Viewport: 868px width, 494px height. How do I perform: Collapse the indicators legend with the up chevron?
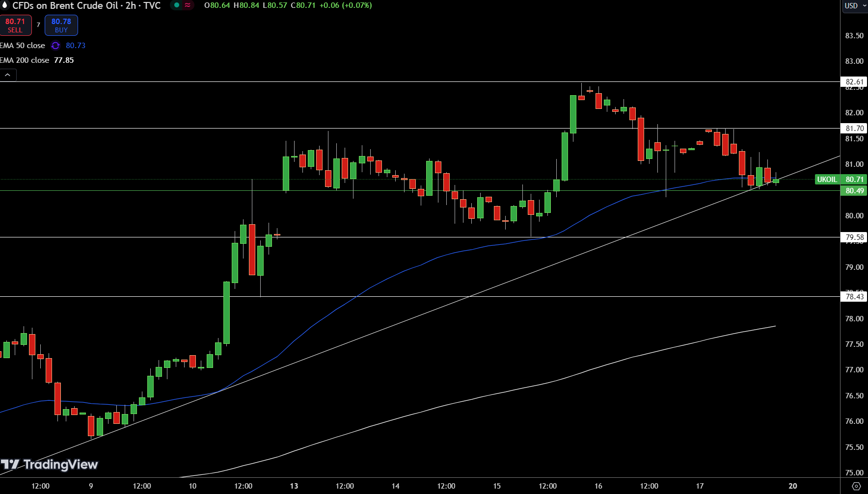8,75
